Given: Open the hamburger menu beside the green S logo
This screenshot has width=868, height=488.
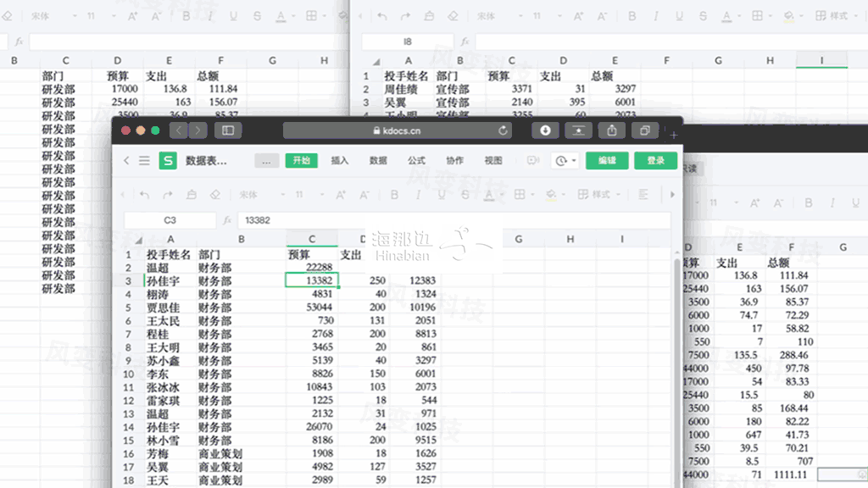Looking at the screenshot, I should (x=144, y=161).
